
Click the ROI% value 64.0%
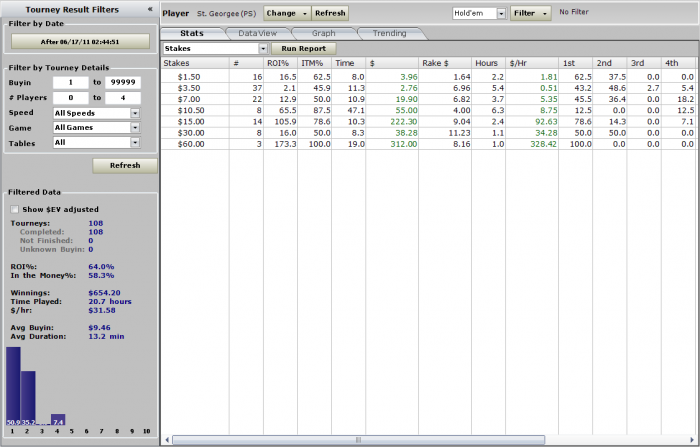[x=101, y=267]
